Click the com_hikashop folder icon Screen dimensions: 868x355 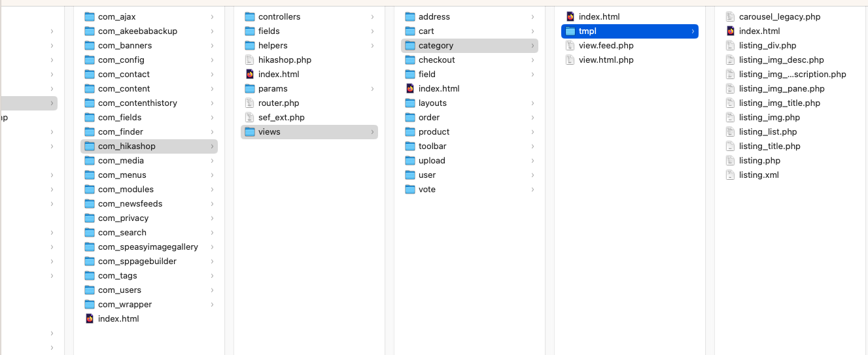tap(90, 146)
